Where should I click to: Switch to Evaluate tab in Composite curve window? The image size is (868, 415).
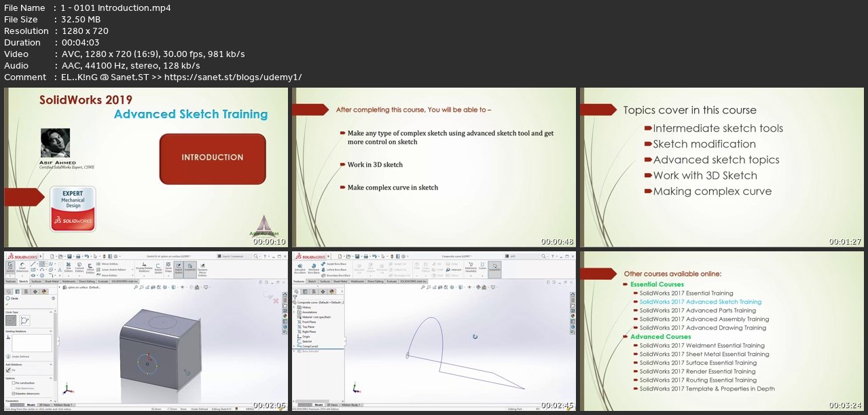tap(392, 281)
